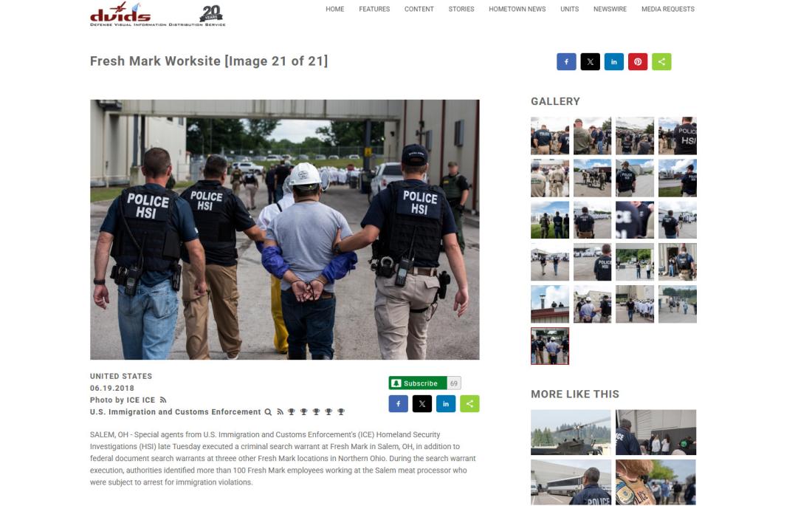812x506 pixels.
Task: Select the highlighted last gallery thumbnail
Action: coord(550,346)
